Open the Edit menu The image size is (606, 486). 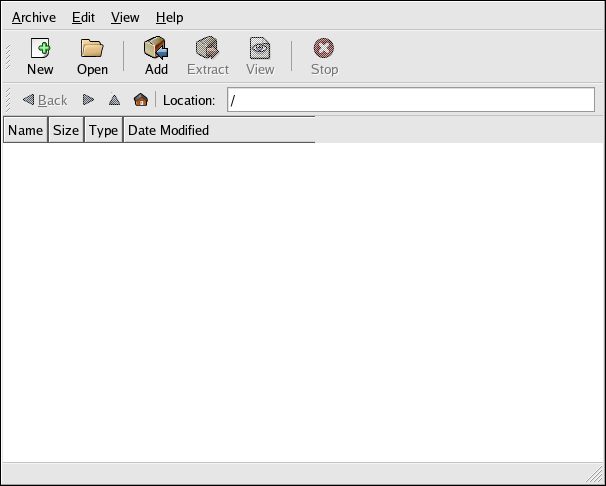pos(83,17)
